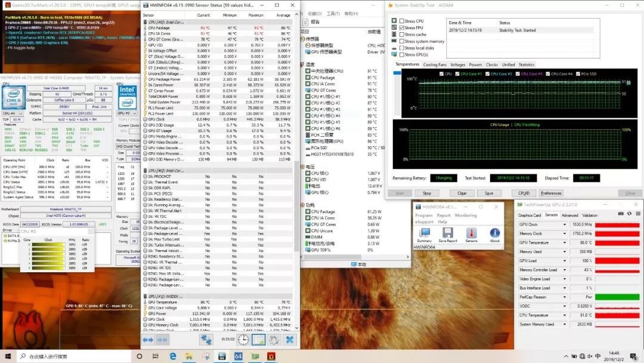Click the clock reset-timer icon in HWiNFO sensors
Screen dimensions: 644x363
[x=243, y=340]
